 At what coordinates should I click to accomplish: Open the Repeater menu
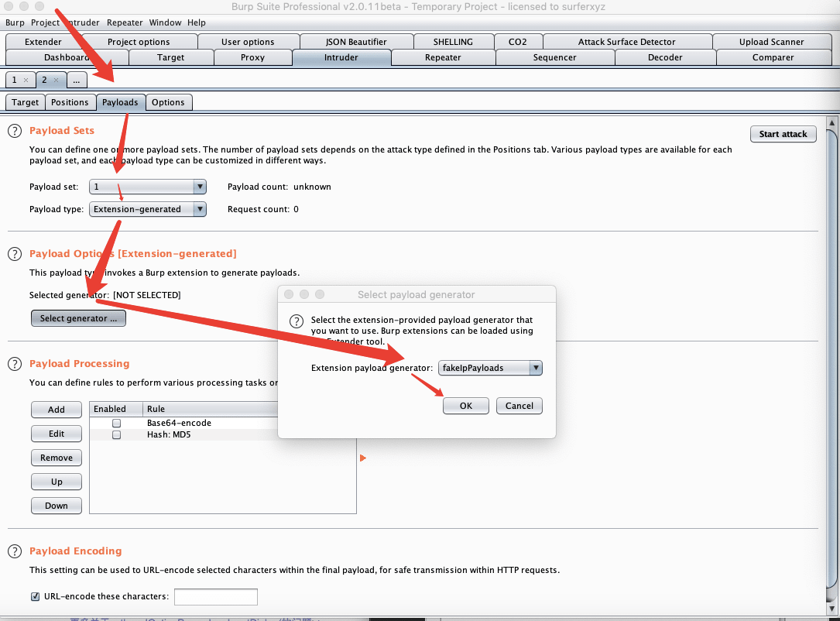[x=125, y=22]
